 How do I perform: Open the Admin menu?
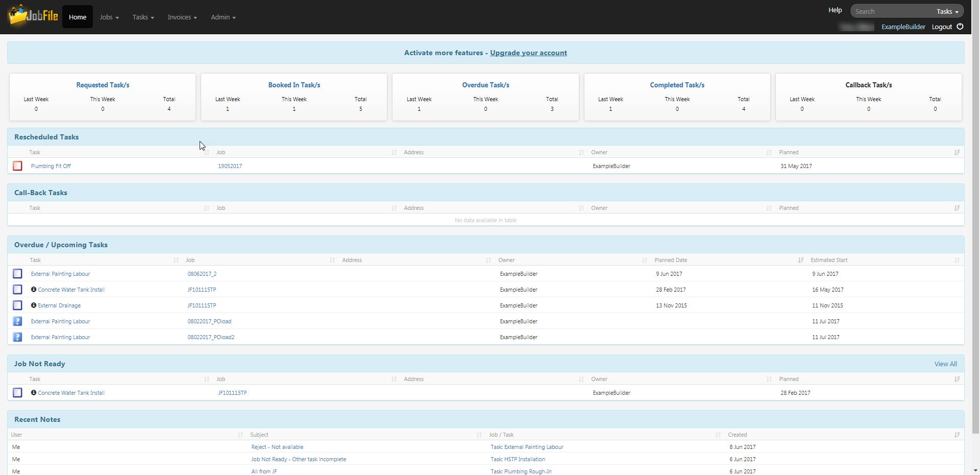pyautogui.click(x=223, y=17)
